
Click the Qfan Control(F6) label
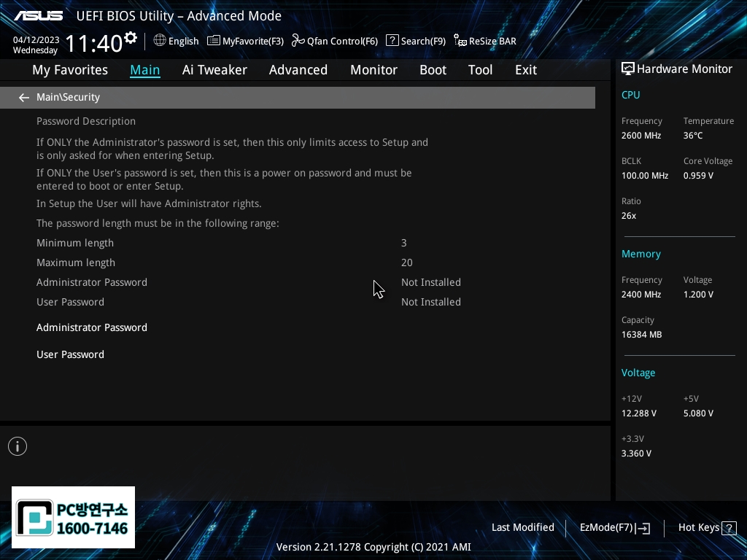(342, 42)
